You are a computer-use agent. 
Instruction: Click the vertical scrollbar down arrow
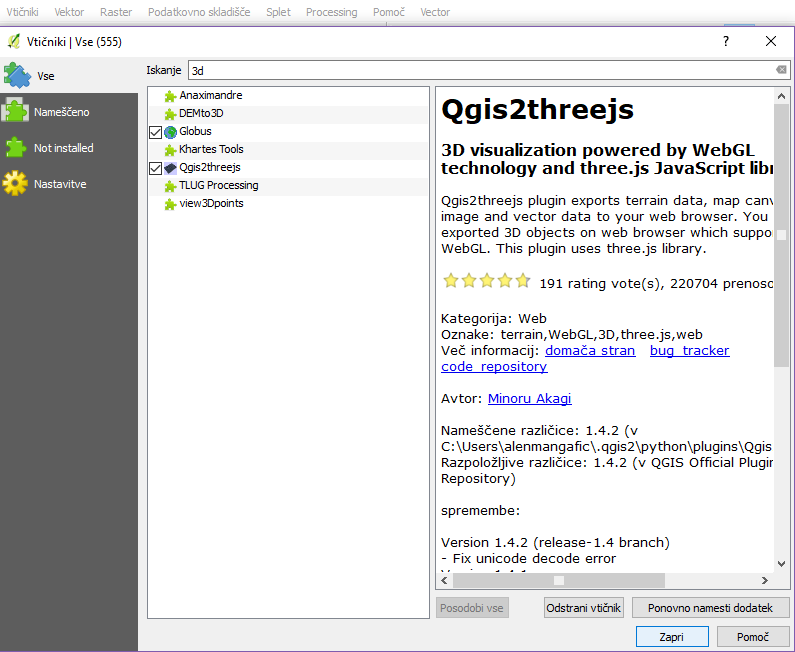tap(781, 564)
